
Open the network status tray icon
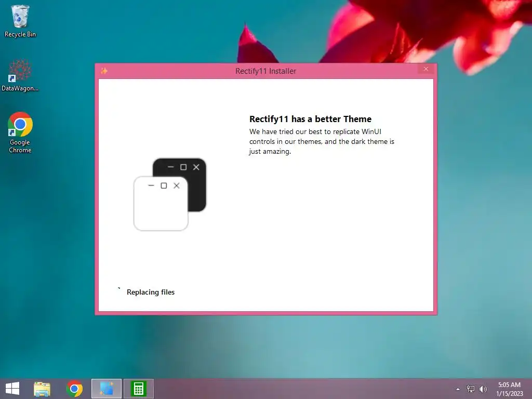(471, 389)
